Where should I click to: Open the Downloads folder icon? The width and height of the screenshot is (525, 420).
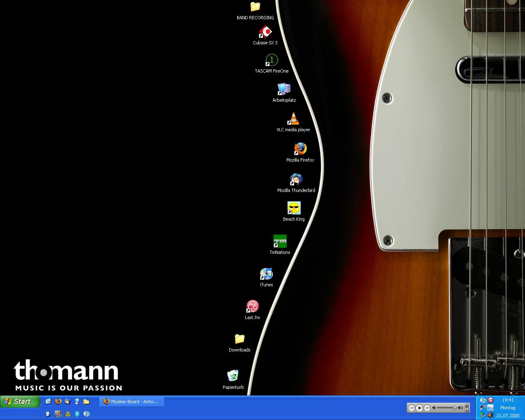pyautogui.click(x=240, y=343)
